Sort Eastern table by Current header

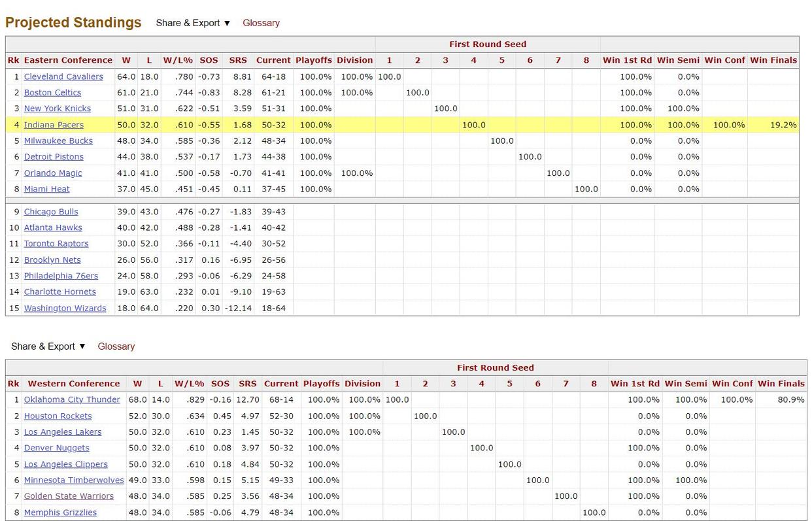pos(273,60)
